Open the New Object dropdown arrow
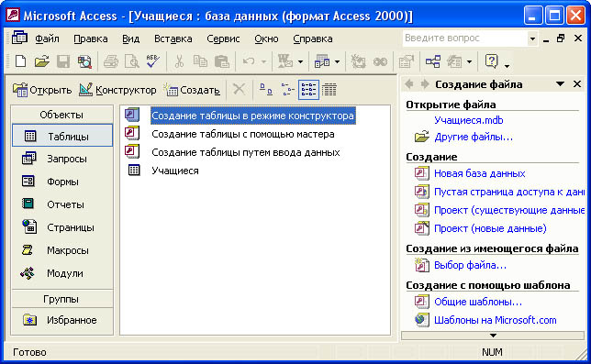 (469, 61)
